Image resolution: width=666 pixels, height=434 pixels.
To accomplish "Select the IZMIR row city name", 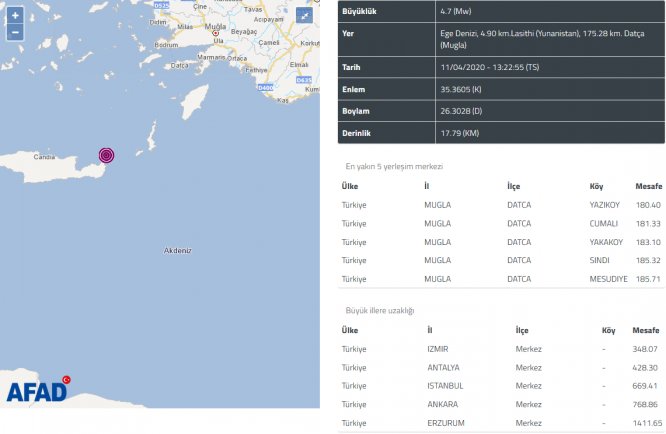I will 437,349.
